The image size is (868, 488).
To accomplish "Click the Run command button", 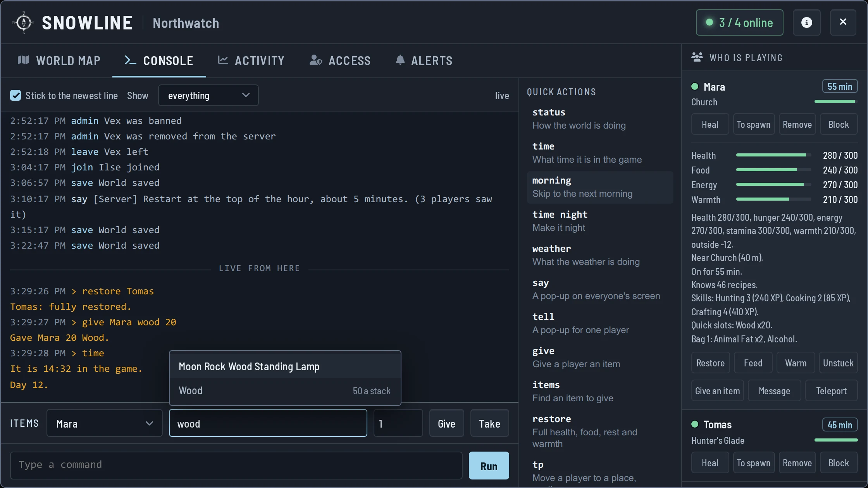I will tap(489, 466).
